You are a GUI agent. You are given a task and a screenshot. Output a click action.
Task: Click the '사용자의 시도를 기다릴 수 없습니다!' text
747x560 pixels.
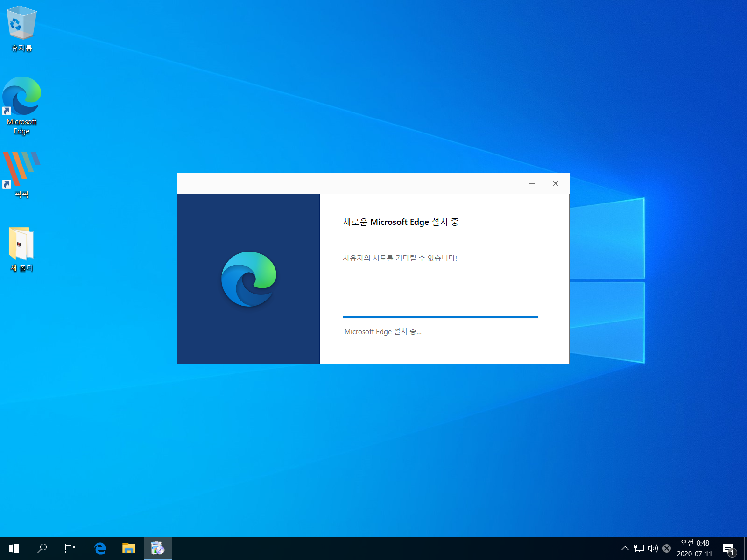[400, 258]
